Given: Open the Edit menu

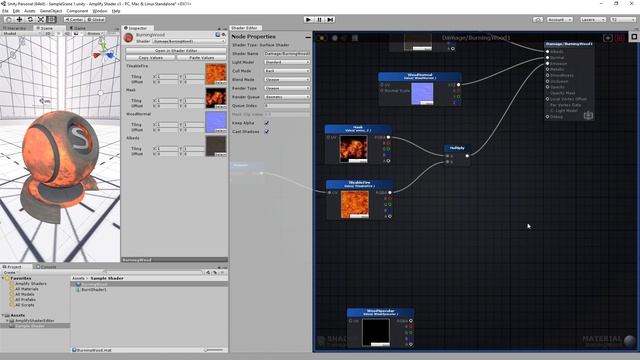Looking at the screenshot, I should coord(16,11).
